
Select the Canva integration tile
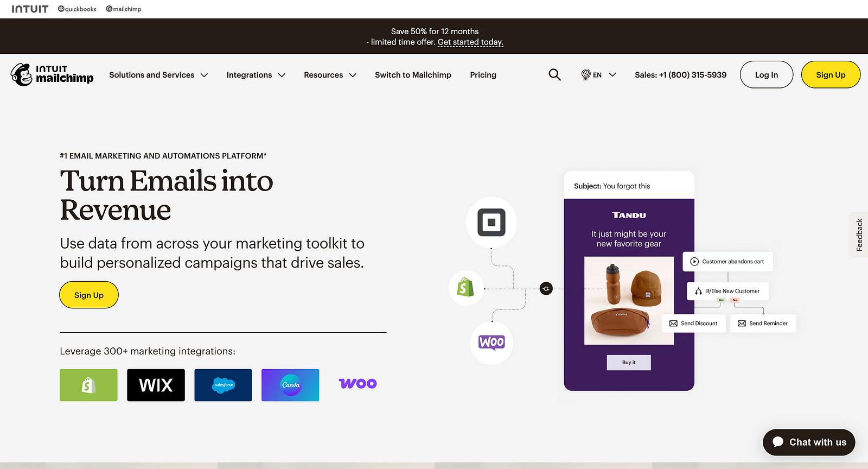pos(290,385)
